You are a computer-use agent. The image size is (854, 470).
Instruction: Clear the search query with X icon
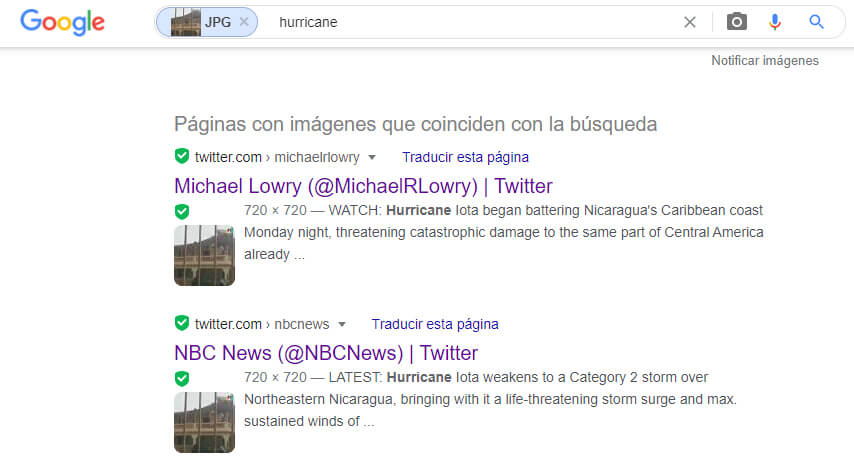(690, 22)
